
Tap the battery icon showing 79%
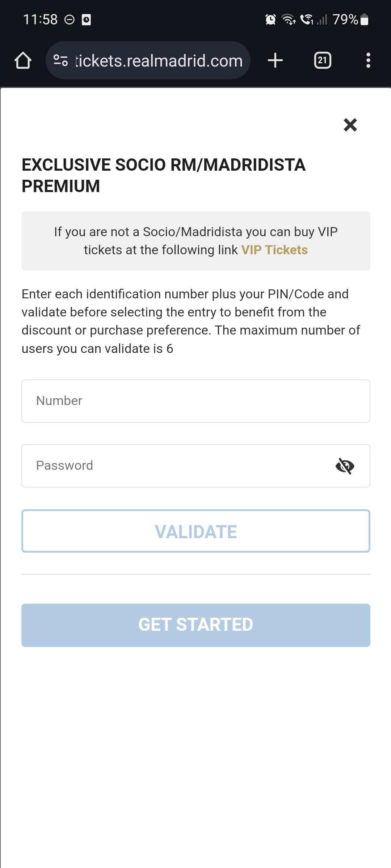click(365, 20)
